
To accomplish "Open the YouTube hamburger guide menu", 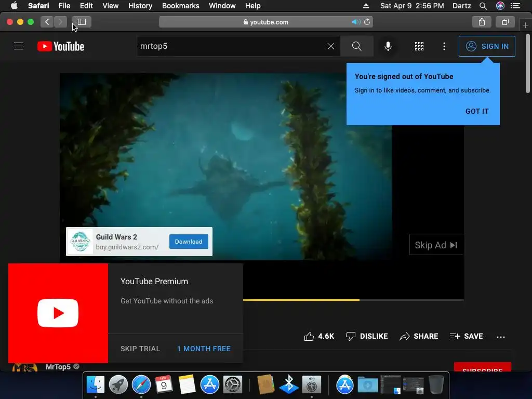I will pyautogui.click(x=19, y=46).
